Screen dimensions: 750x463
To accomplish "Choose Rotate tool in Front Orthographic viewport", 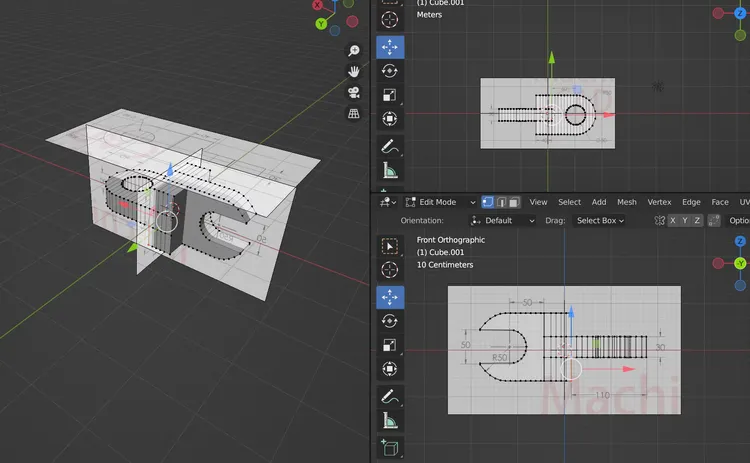I will [x=390, y=321].
